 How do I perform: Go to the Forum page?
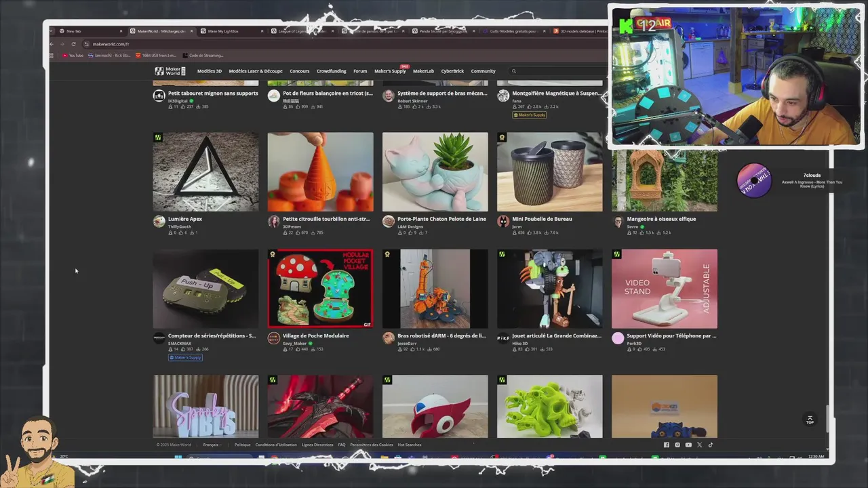(360, 71)
